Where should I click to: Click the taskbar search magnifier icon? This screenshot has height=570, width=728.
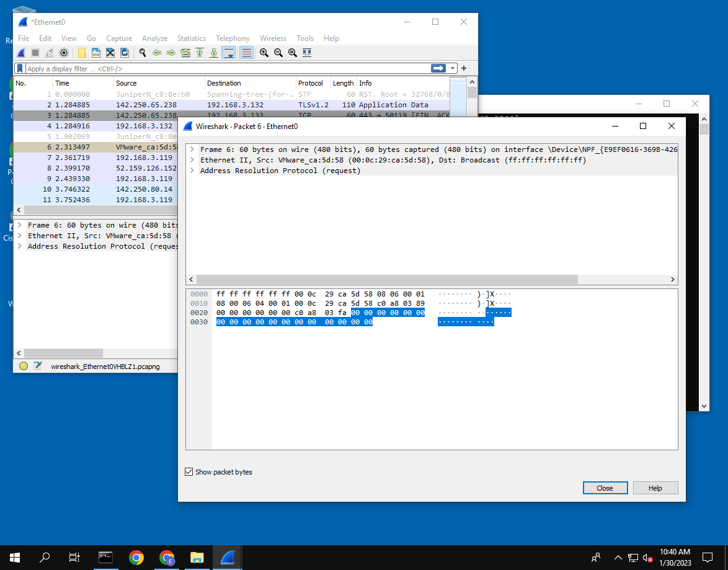tap(45, 558)
